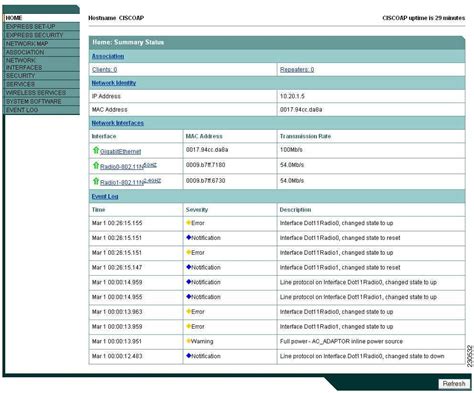Image resolution: width=474 pixels, height=393 pixels.
Task: Click the yellow Error icon at 00:26:15.155
Action: (189, 223)
